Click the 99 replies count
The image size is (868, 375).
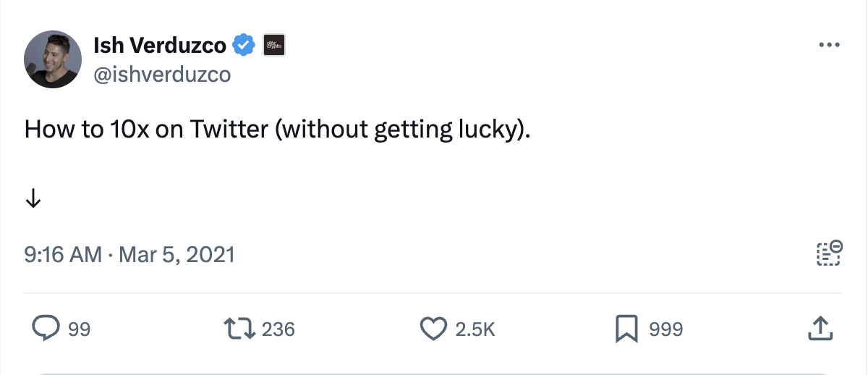click(x=79, y=330)
